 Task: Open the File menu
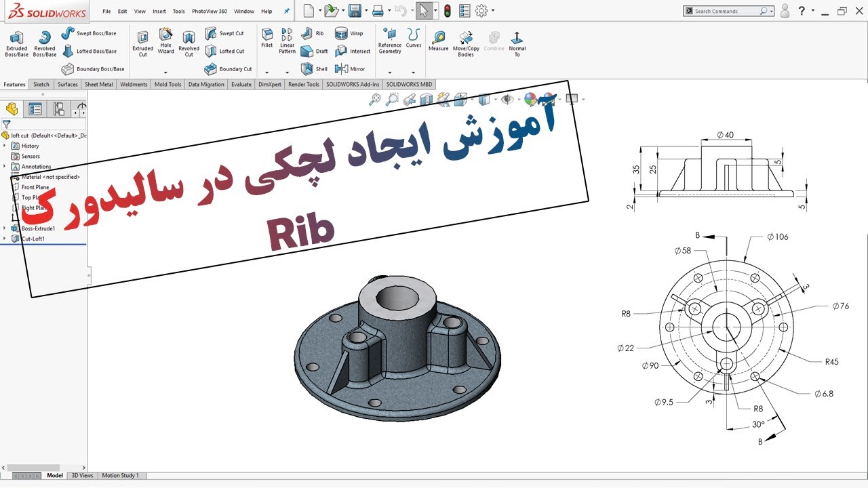[106, 12]
